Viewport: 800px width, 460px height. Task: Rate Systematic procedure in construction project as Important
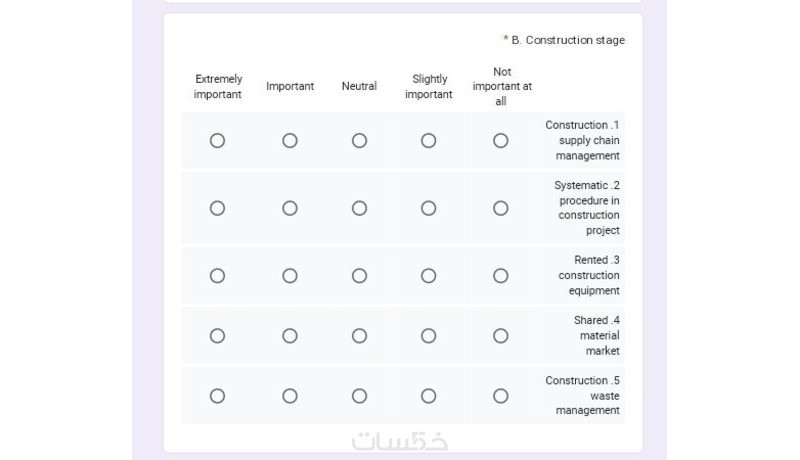pyautogui.click(x=290, y=208)
